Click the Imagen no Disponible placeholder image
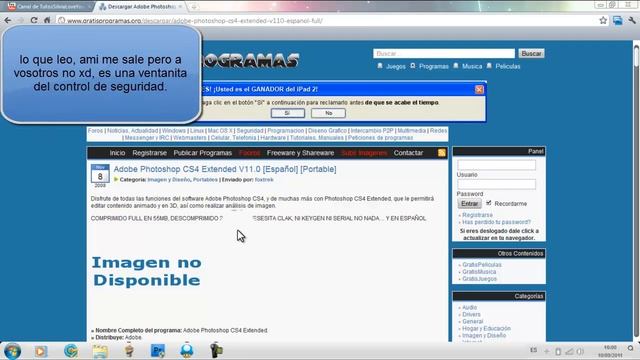640x360 pixels. click(x=147, y=271)
